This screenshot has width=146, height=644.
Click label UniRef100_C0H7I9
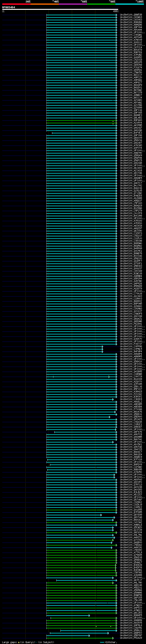pos(131,377)
